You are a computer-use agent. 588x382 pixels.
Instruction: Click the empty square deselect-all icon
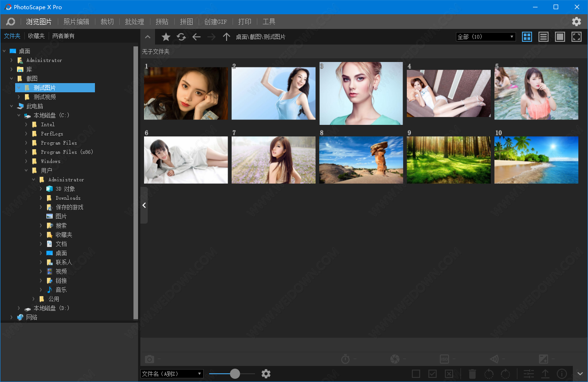(416, 374)
